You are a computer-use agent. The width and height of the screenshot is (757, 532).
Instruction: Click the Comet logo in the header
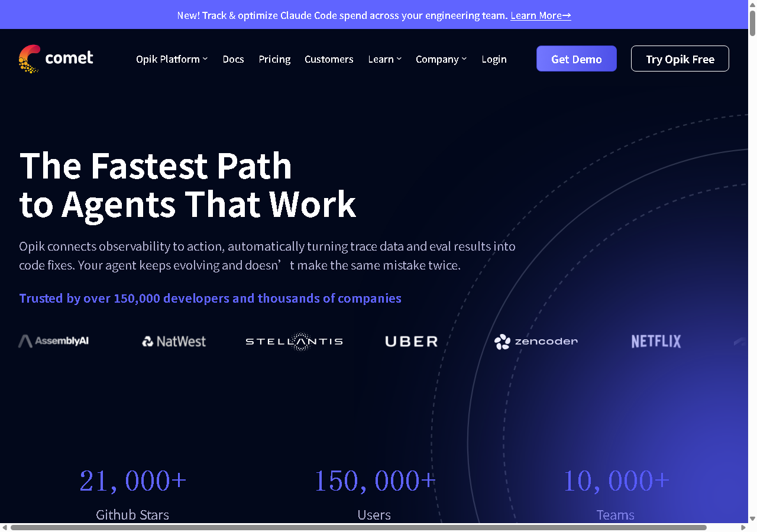56,59
